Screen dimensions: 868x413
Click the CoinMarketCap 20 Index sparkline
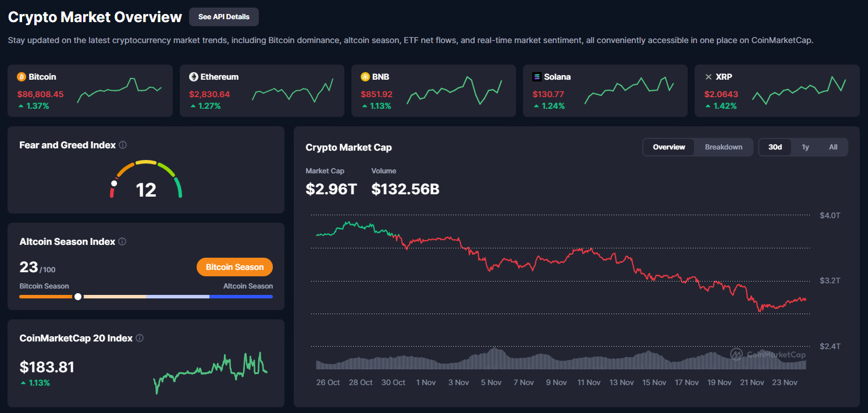point(211,371)
